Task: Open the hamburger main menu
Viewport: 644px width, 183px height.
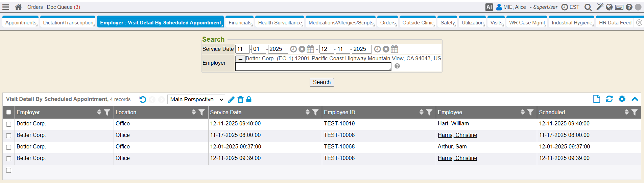Action: tap(6, 7)
